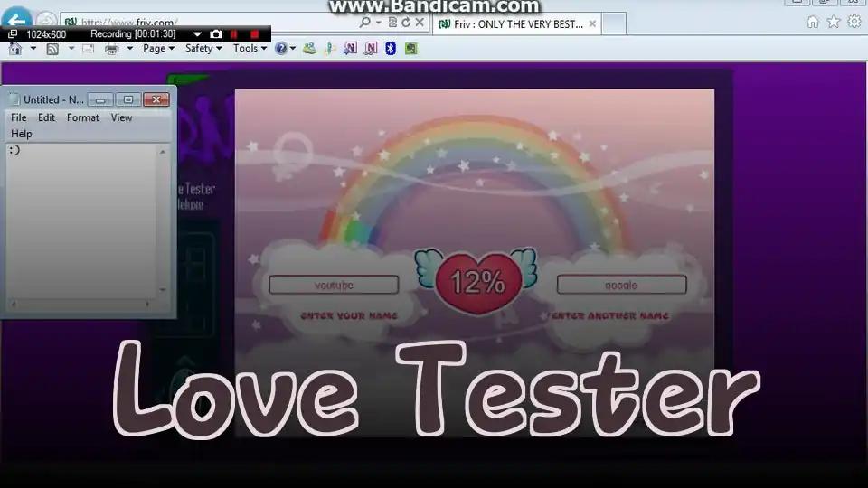Screen dimensions: 868x488
Task: Click the Home icon at top right
Action: (x=812, y=22)
